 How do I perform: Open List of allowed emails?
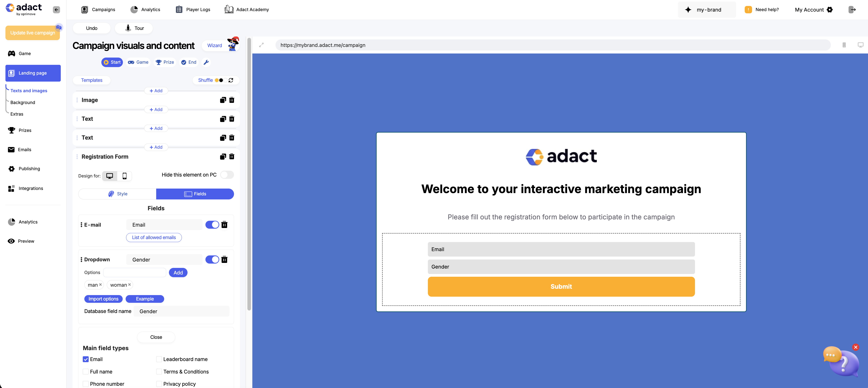[x=154, y=238]
